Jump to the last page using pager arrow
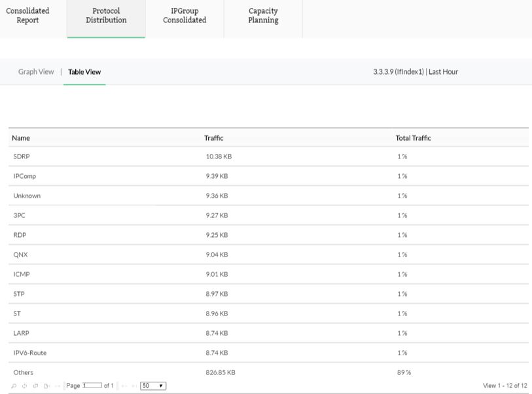Screen dimensions: 532x394 click(133, 386)
